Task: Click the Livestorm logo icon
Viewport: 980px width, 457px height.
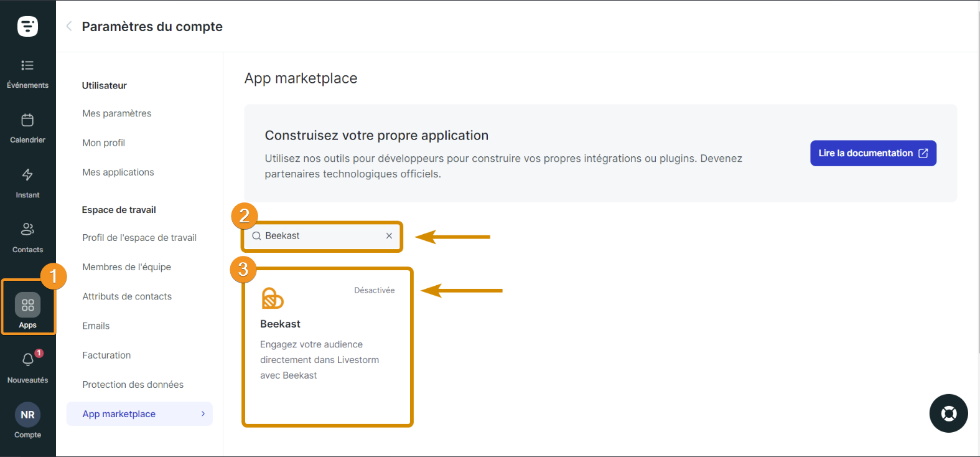Action: pyautogui.click(x=27, y=26)
